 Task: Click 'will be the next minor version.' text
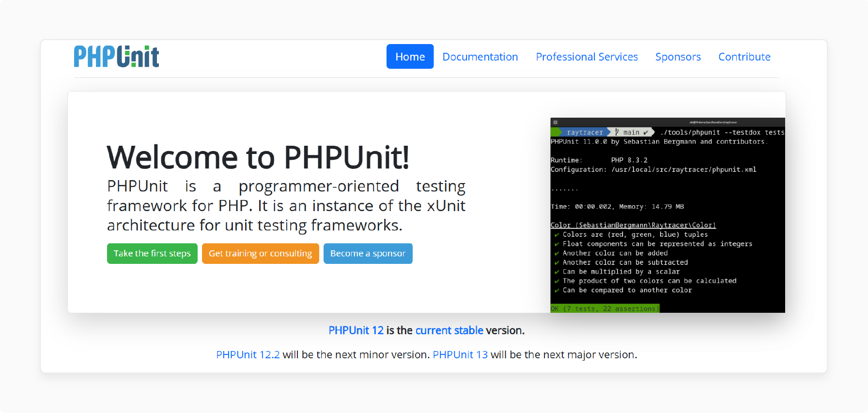click(x=356, y=354)
